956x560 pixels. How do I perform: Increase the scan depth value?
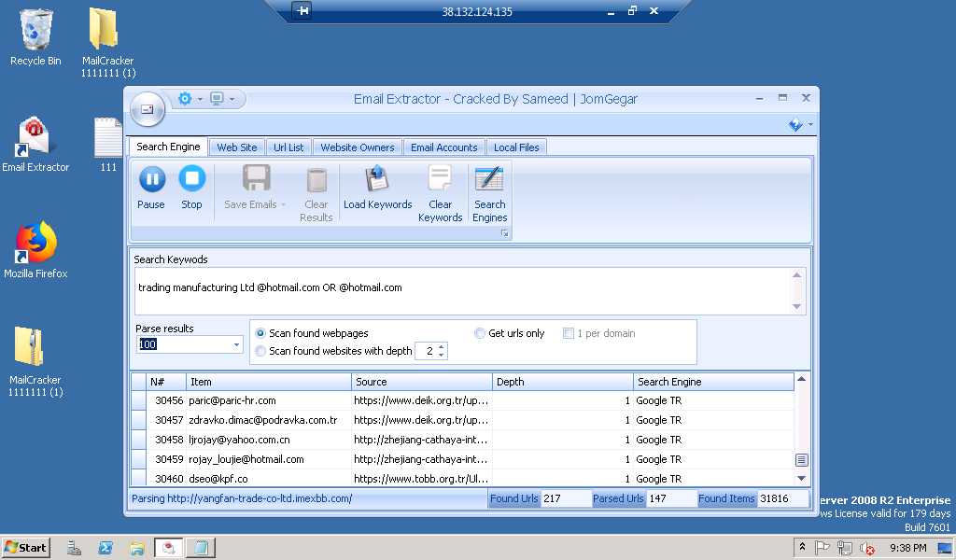442,347
